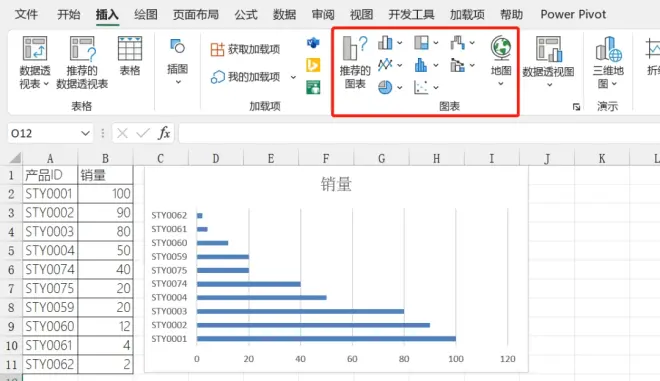660x381 pixels.
Task: Insert column or bar chart icon
Action: (385, 43)
